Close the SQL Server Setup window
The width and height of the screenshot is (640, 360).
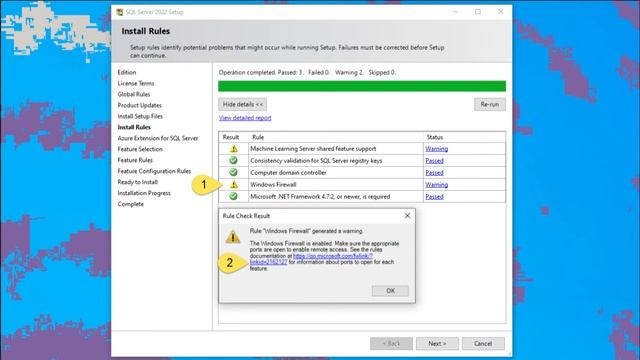coord(500,12)
